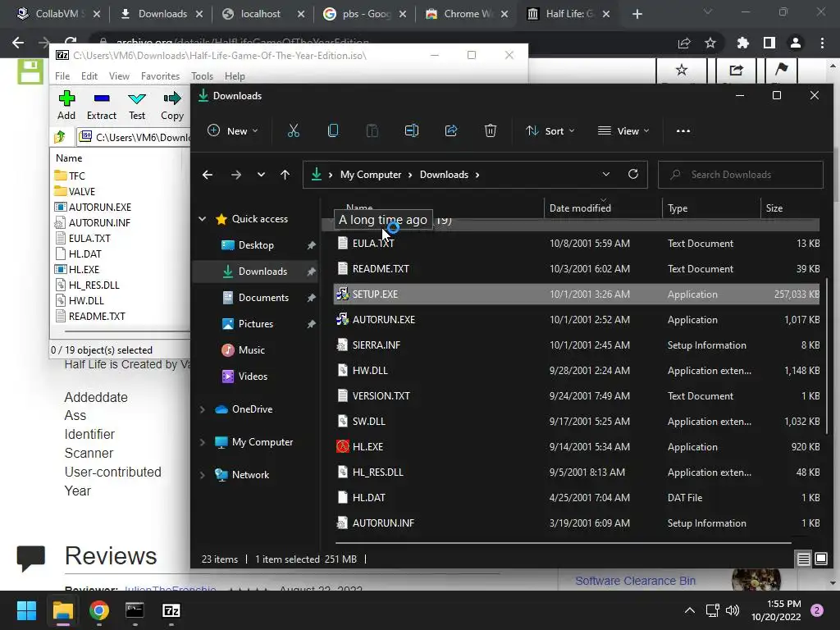Select Desktop in Quick access
This screenshot has height=630, width=840.
[256, 245]
